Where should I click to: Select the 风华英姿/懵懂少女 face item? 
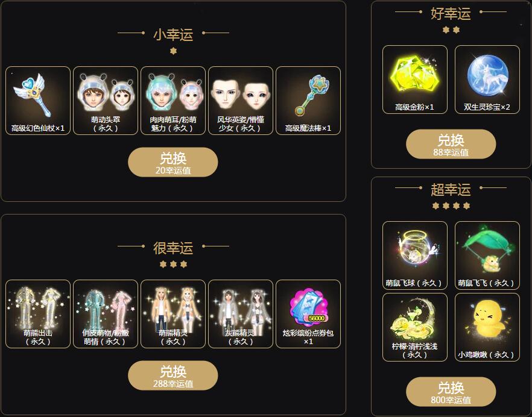[x=241, y=101]
